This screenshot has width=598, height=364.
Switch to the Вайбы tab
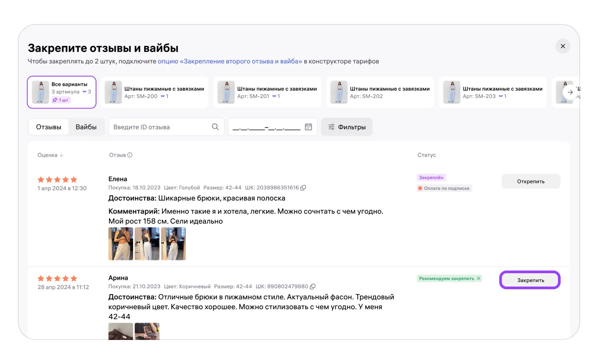[x=86, y=127]
